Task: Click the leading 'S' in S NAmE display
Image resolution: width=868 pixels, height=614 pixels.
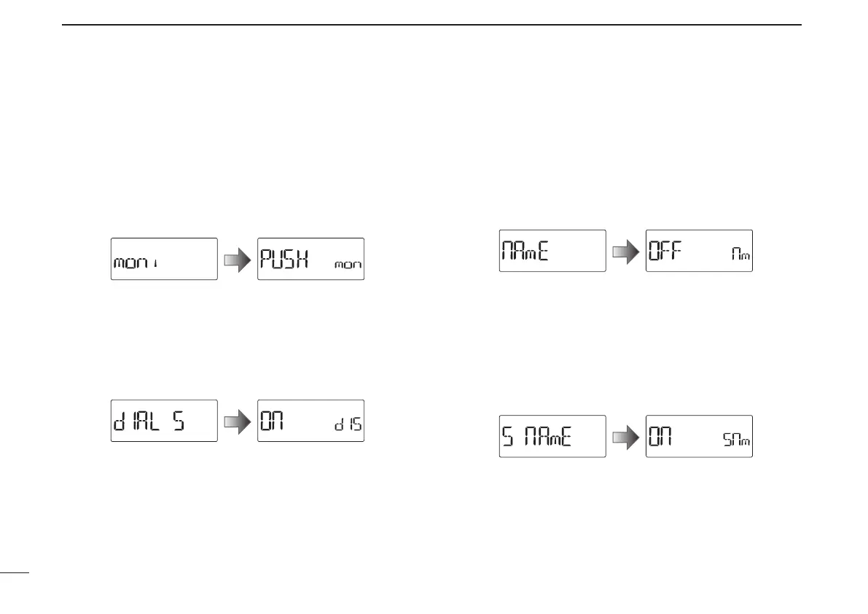Action: 508,437
